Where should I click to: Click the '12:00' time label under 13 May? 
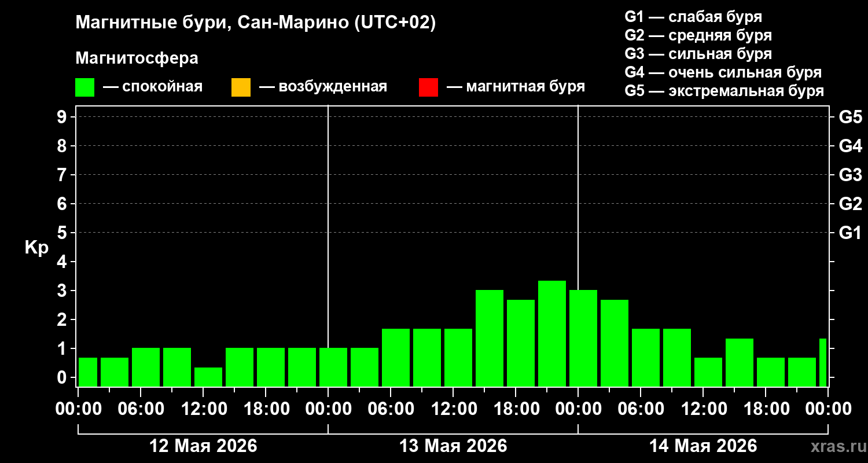453,409
